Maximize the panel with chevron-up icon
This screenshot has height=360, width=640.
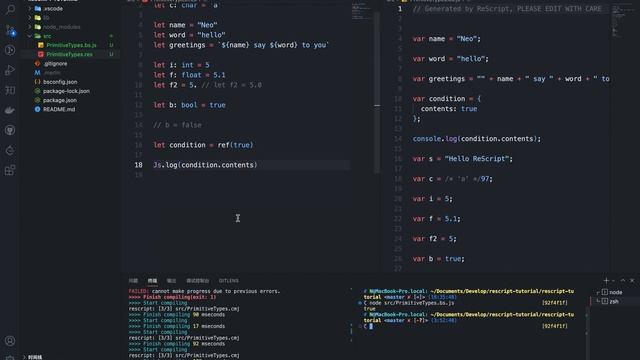(x=623, y=280)
